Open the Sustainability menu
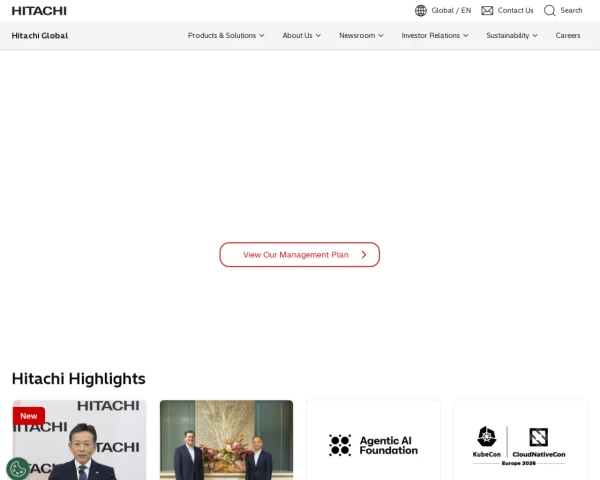Image resolution: width=600 pixels, height=480 pixels. 508,36
